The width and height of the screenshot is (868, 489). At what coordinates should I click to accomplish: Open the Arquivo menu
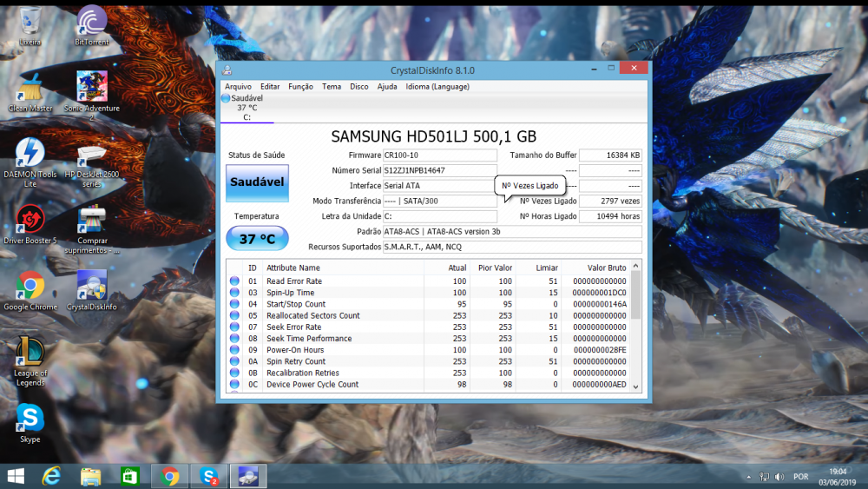(238, 87)
